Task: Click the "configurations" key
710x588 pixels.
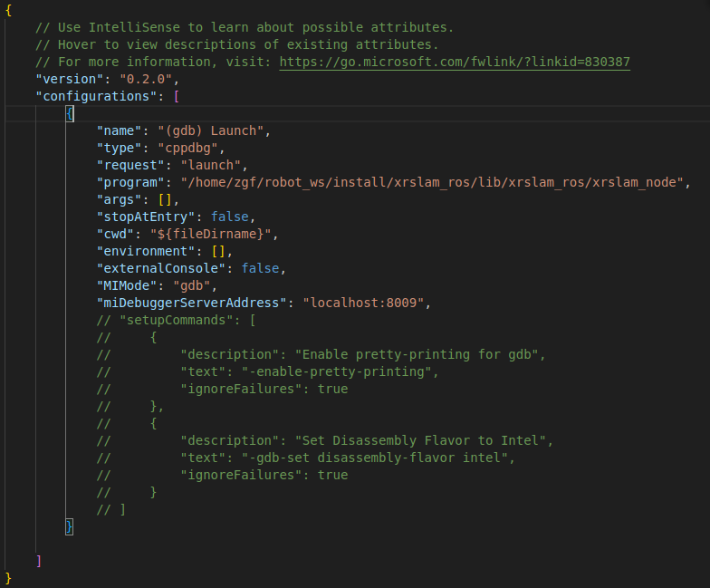Action: (96, 96)
